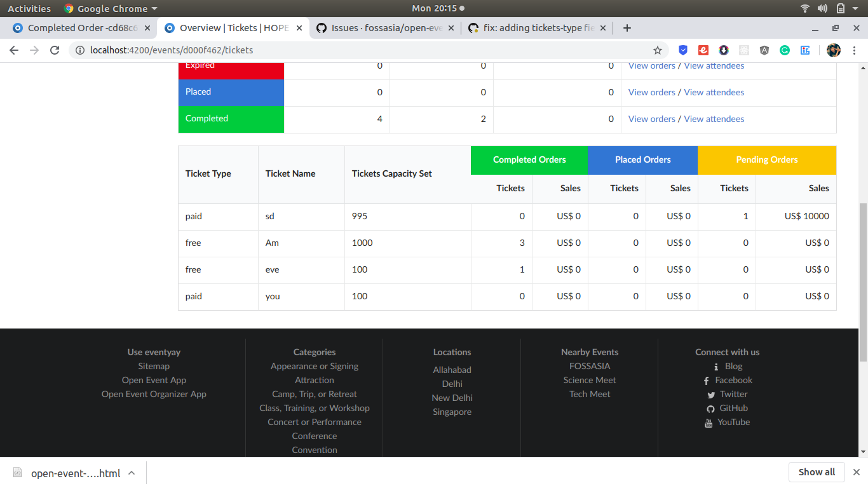Open Chrome's three-dot menu
The image size is (868, 488).
click(855, 50)
